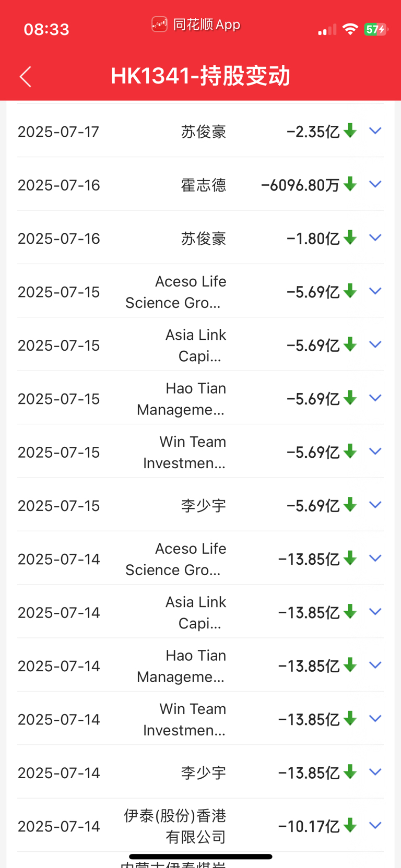
Task: Expand Hao Tian 2025-07-15 row chevron
Action: pos(375,398)
